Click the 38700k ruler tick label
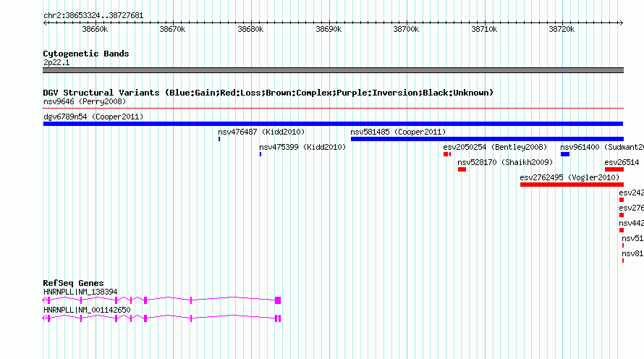This screenshot has width=644, height=359. 406,29
